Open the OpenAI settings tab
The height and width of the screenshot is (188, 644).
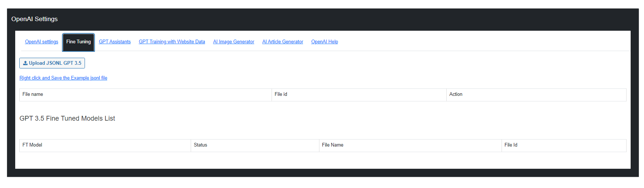42,42
